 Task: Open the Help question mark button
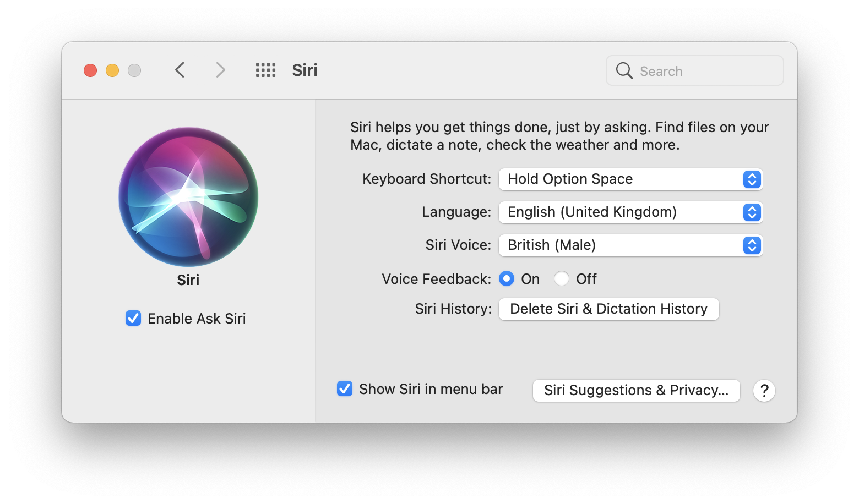[x=764, y=391]
